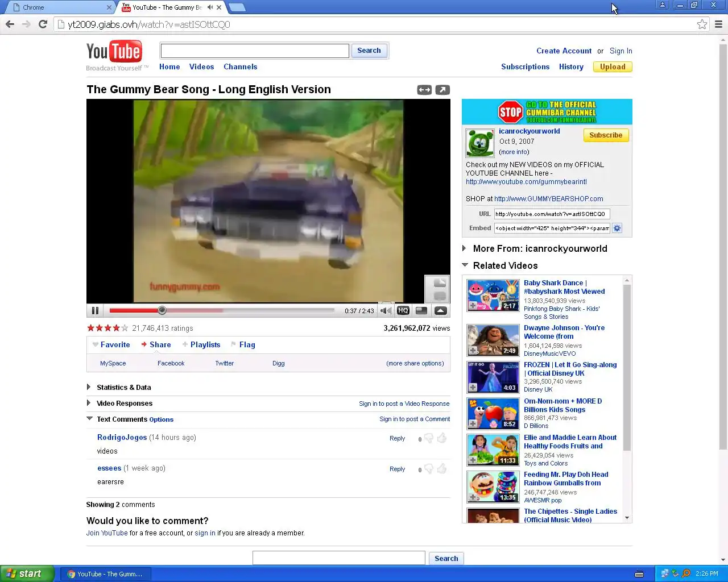This screenshot has height=582, width=728.
Task: Click the system tray magnifier icon
Action: tap(686, 574)
